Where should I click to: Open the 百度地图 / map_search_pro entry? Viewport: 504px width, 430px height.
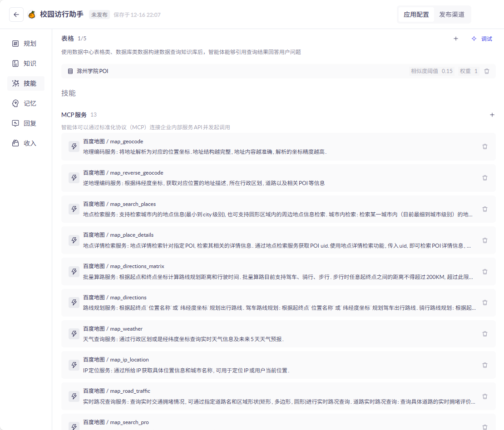pyautogui.click(x=278, y=422)
